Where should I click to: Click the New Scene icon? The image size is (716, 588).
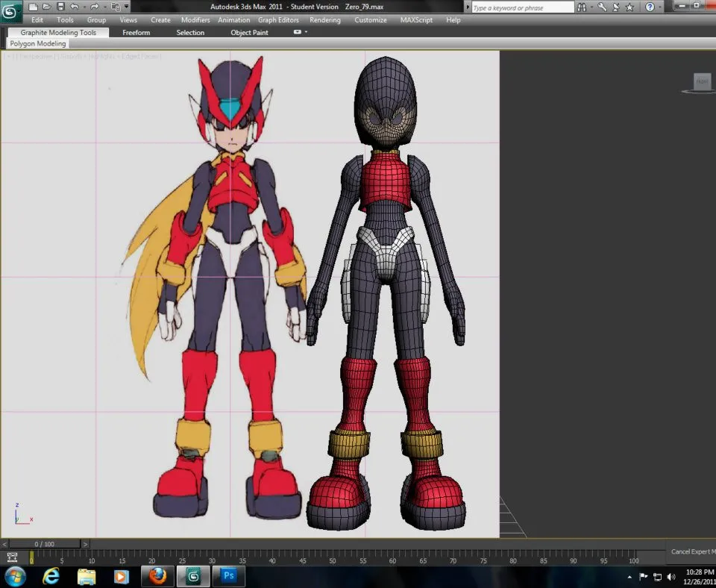(33, 7)
